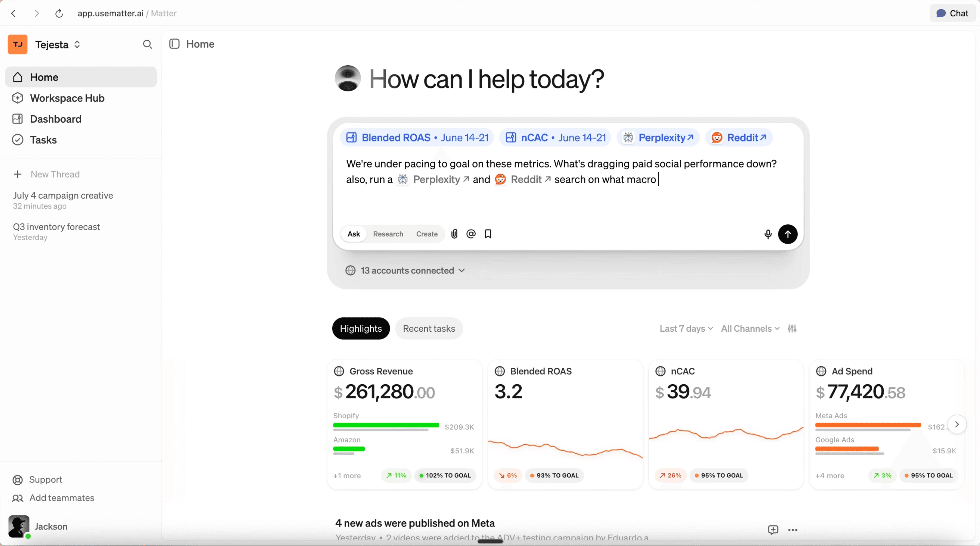This screenshot has width=980, height=546.
Task: Open the highlights filter sliders icon
Action: click(792, 328)
